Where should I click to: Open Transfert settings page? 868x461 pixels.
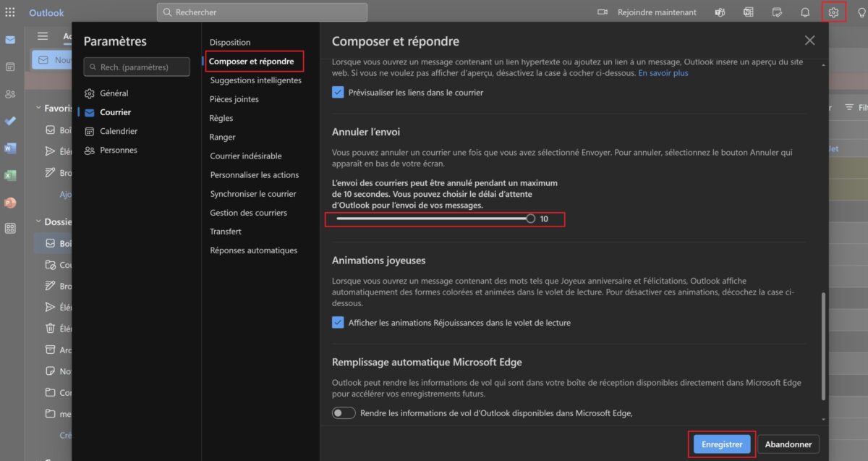(x=226, y=232)
